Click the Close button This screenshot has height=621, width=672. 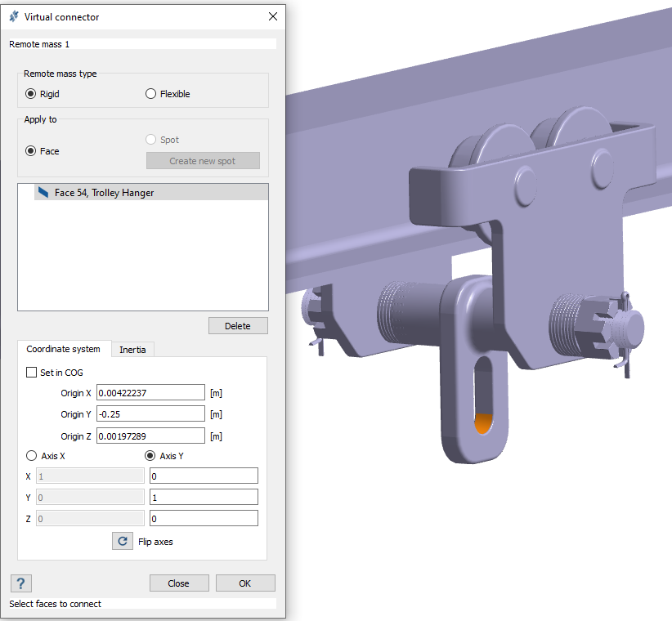click(179, 583)
